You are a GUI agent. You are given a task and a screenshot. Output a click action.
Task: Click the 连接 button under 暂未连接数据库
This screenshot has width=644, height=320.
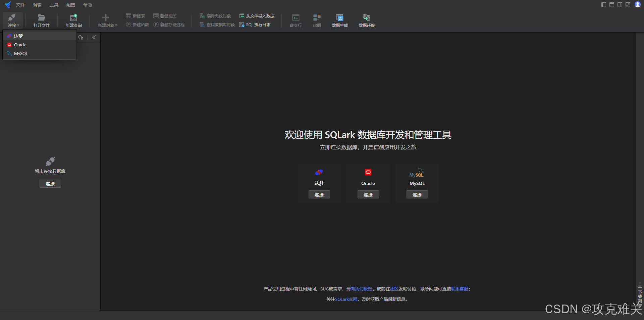point(50,184)
